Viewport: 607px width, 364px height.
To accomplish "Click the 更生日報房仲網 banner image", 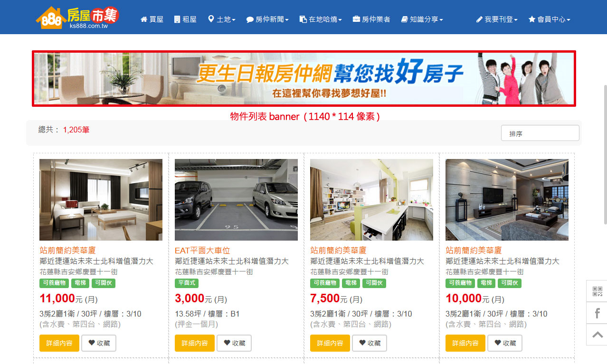I will [x=304, y=78].
